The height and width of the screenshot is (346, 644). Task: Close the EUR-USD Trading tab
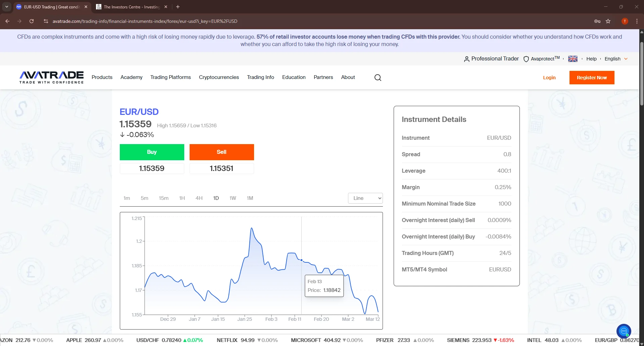(x=86, y=7)
